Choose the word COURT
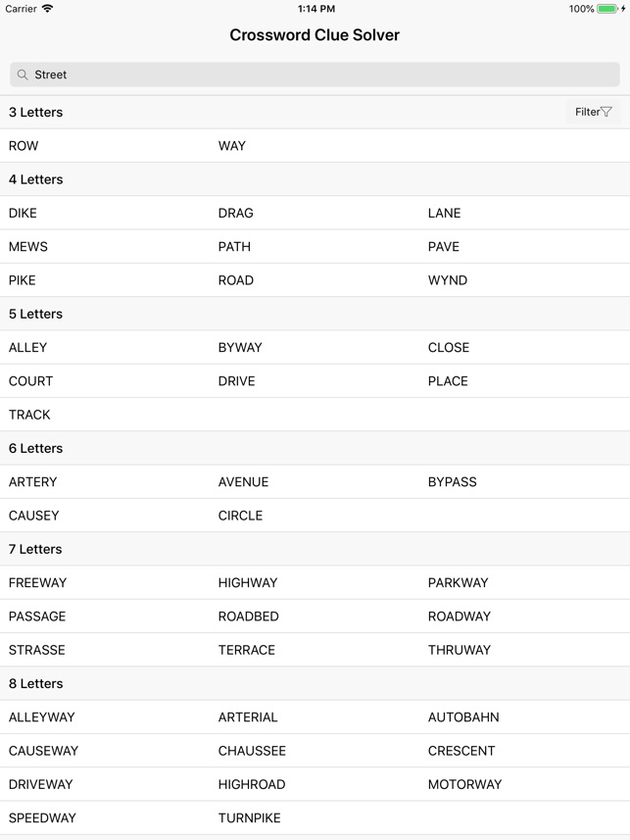630x840 pixels. [31, 381]
